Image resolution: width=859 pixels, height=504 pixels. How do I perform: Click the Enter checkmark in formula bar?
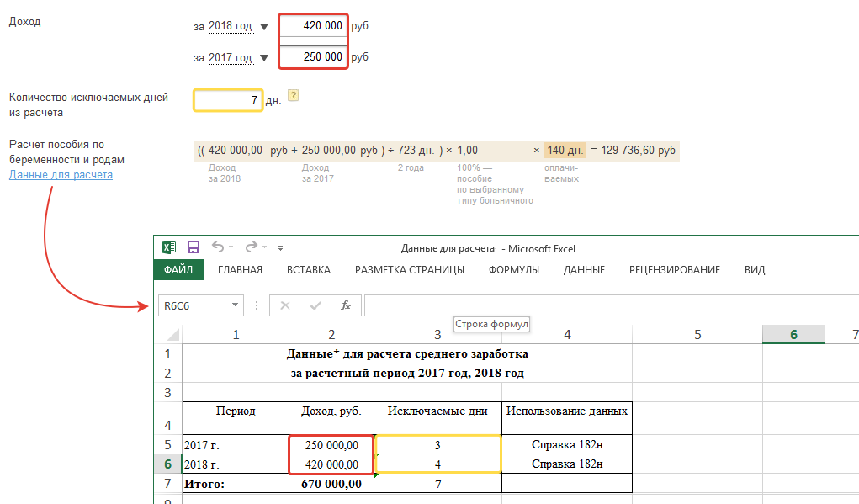315,305
